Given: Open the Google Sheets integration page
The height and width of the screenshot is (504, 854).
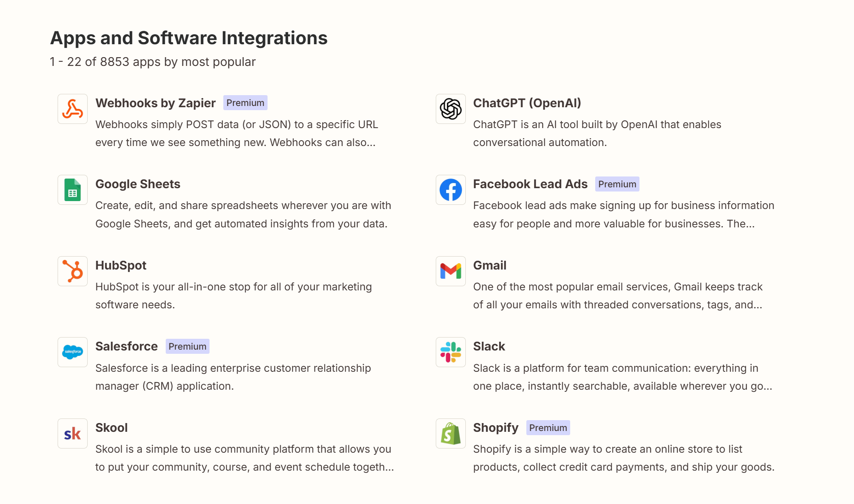Looking at the screenshot, I should click(x=138, y=184).
